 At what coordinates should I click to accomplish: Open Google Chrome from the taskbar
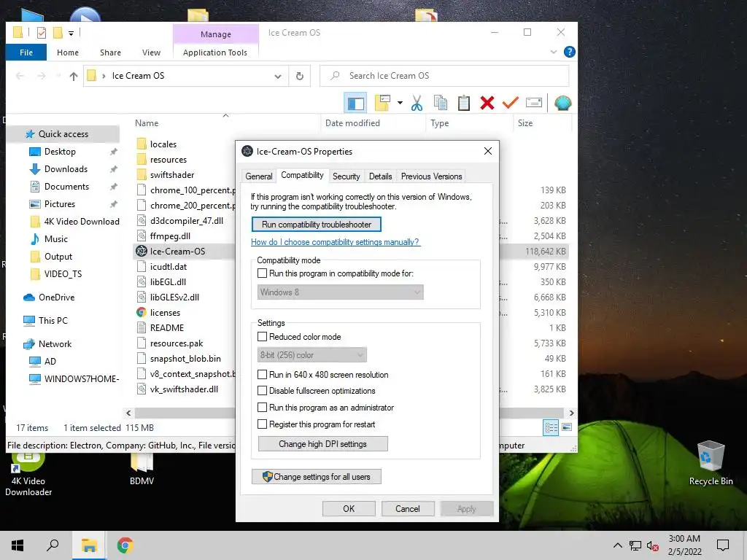125,545
